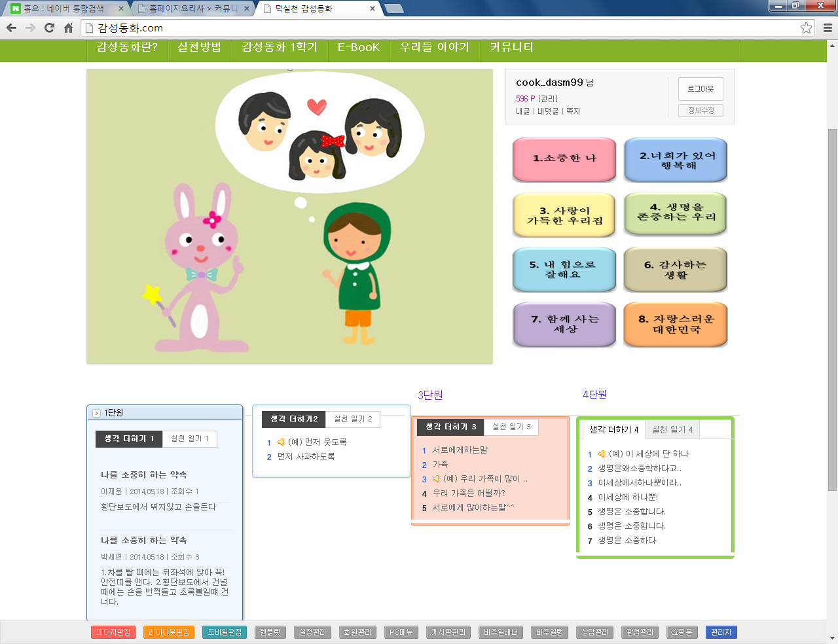
Task: Open a new browser tab
Action: click(393, 9)
